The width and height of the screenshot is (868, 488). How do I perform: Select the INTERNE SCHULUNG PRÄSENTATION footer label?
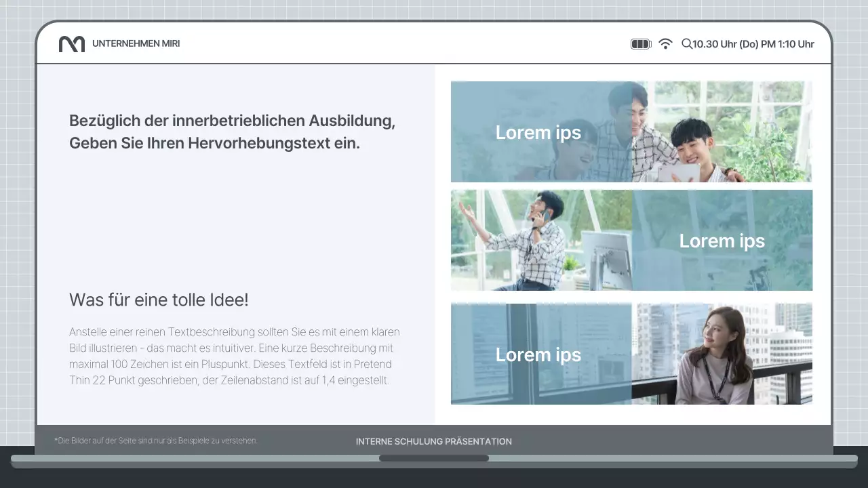[433, 441]
